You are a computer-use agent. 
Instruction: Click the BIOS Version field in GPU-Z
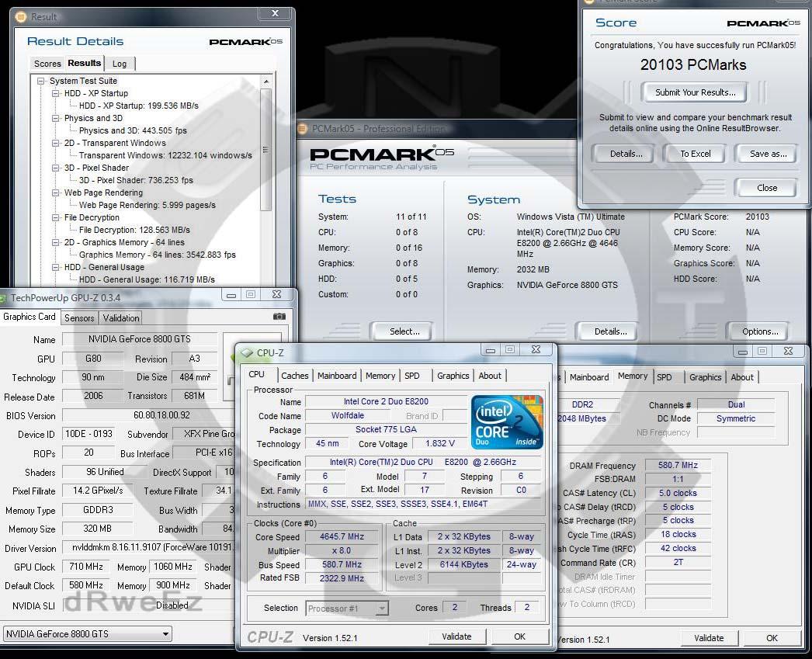[149, 415]
